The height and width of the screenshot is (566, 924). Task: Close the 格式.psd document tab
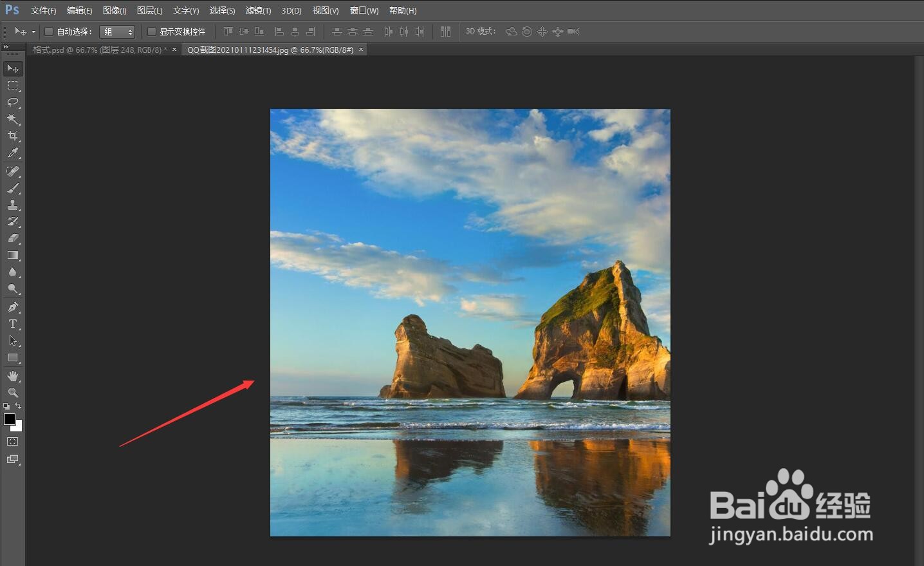[174, 50]
